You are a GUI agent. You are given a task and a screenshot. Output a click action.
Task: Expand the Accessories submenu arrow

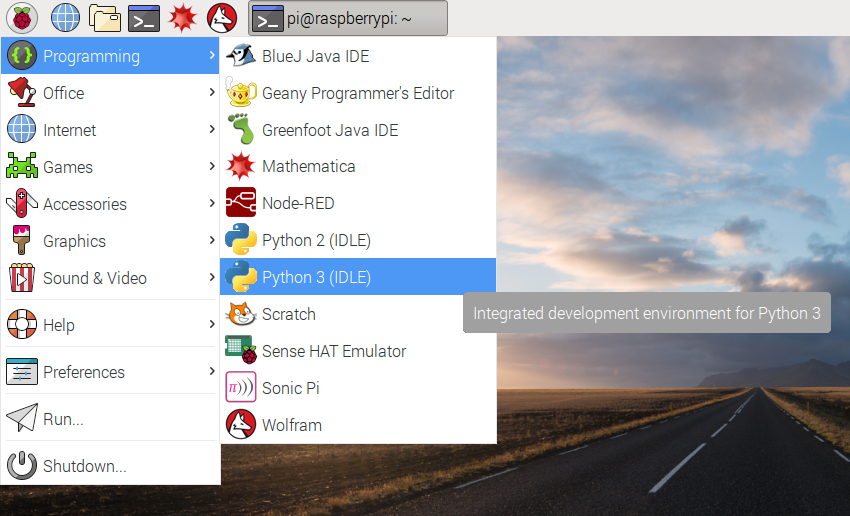(211, 203)
